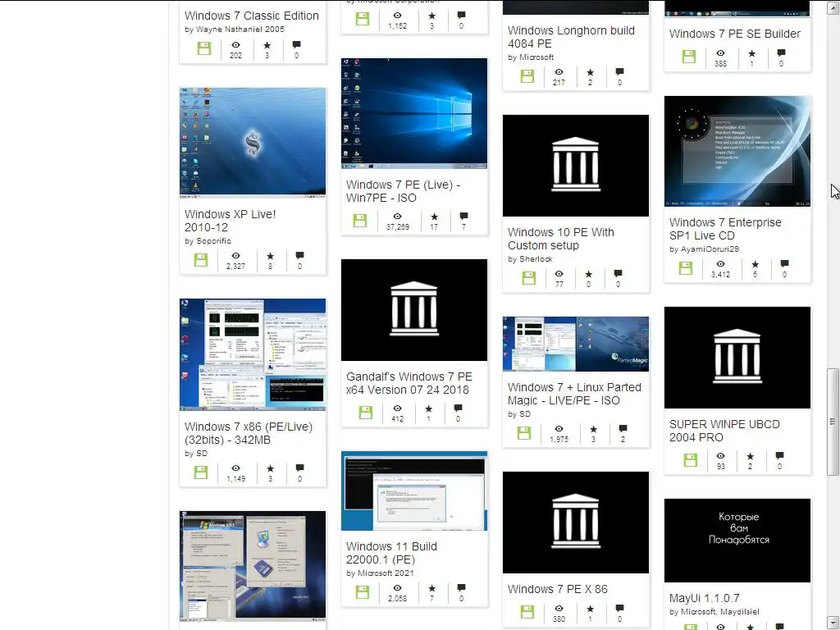Click software disk icon on Windows Longhorn build card
Screen dimensions: 840x630
[527, 76]
